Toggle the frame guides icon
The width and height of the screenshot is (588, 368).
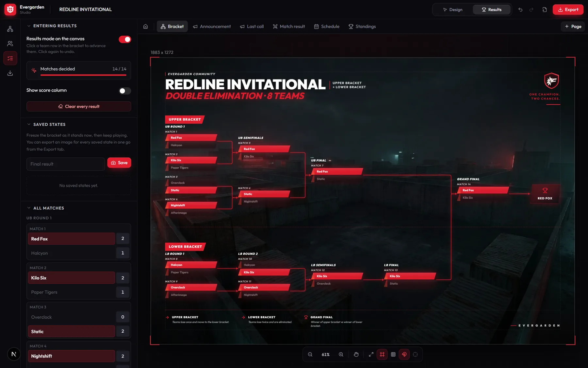click(x=382, y=354)
